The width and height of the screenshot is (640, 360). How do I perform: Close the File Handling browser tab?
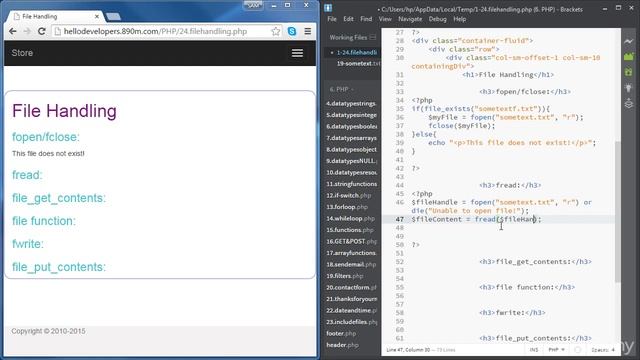[97, 16]
